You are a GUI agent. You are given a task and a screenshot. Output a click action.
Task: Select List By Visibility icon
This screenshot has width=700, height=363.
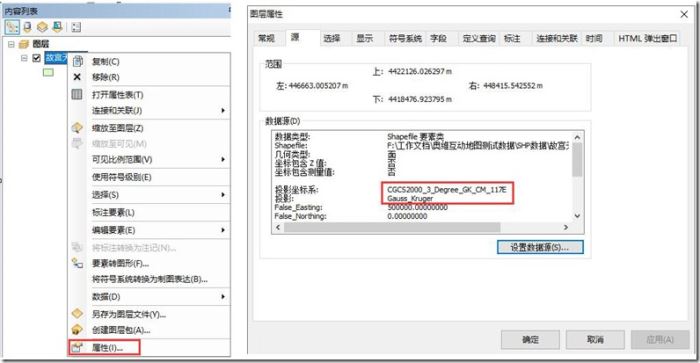(x=42, y=27)
